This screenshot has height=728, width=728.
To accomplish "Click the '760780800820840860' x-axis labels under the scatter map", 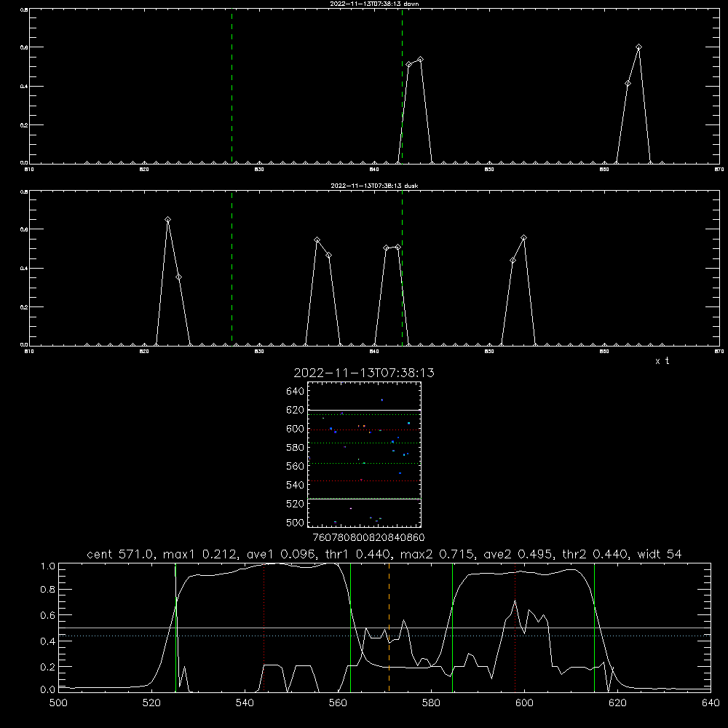I will (368, 537).
